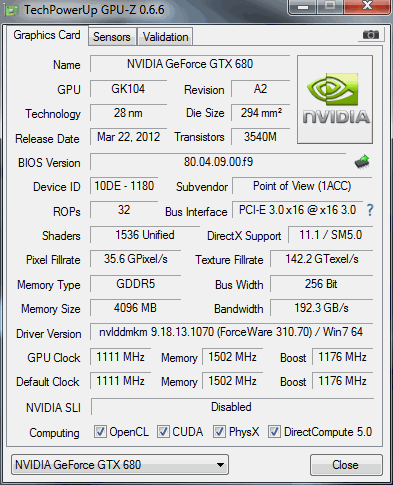
Task: Minimize the GPU-Z window
Action: pyautogui.click(x=303, y=7)
